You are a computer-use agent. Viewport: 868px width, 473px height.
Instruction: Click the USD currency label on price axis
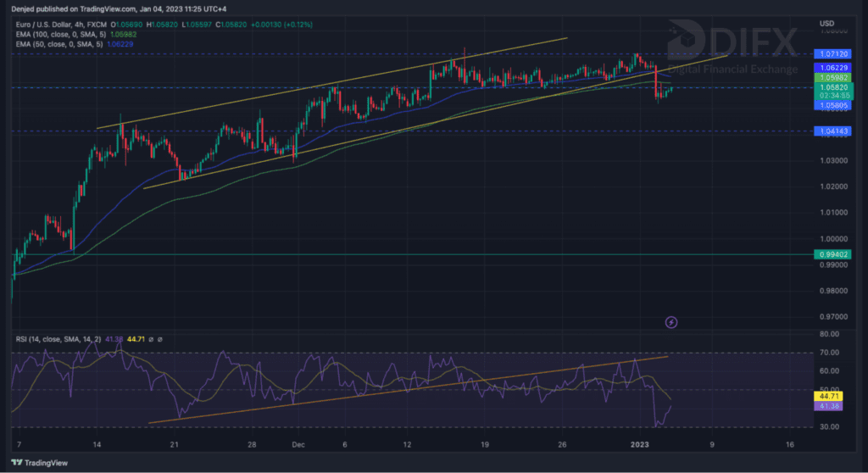[x=826, y=22]
